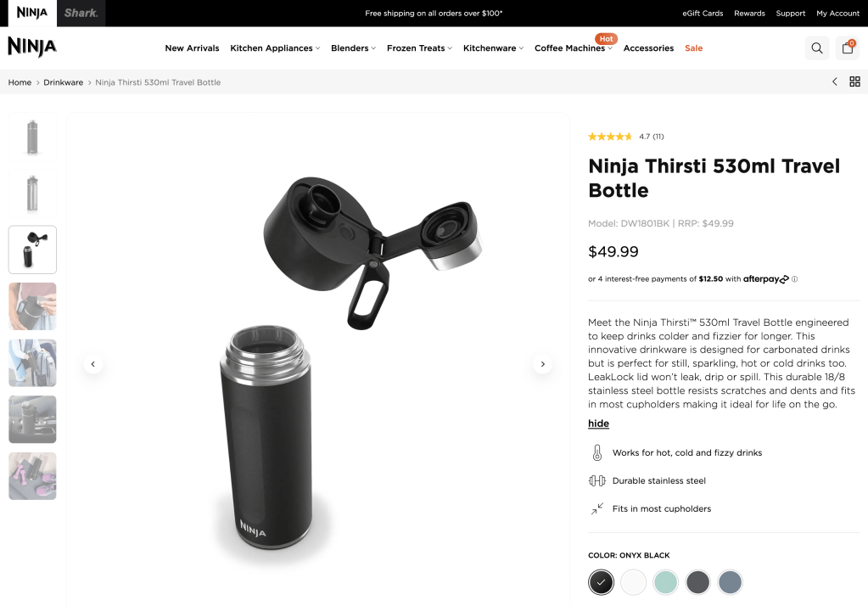868x606 pixels.
Task: Go to homepage via Ninja logo
Action: coord(32,47)
